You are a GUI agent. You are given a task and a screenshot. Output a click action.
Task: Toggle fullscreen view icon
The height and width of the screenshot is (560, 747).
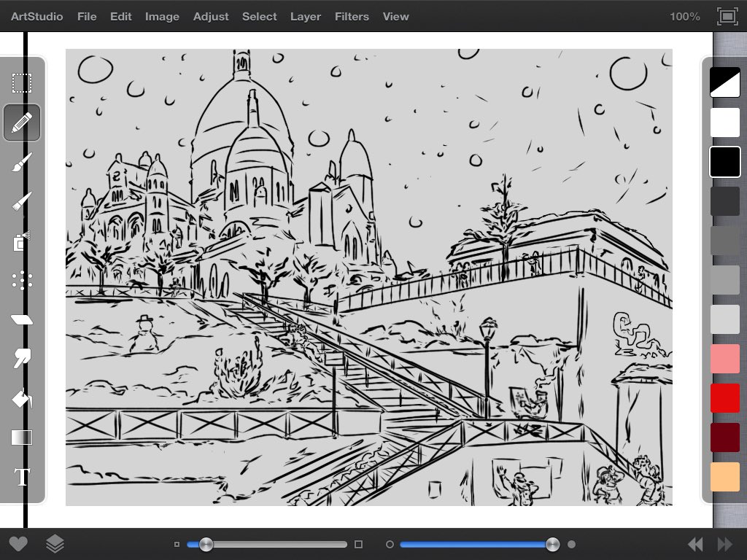click(727, 17)
